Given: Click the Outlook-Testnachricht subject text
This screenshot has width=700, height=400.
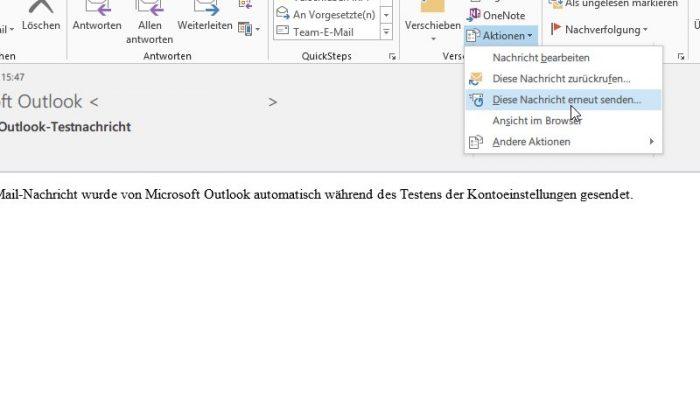Looking at the screenshot, I should [x=65, y=127].
